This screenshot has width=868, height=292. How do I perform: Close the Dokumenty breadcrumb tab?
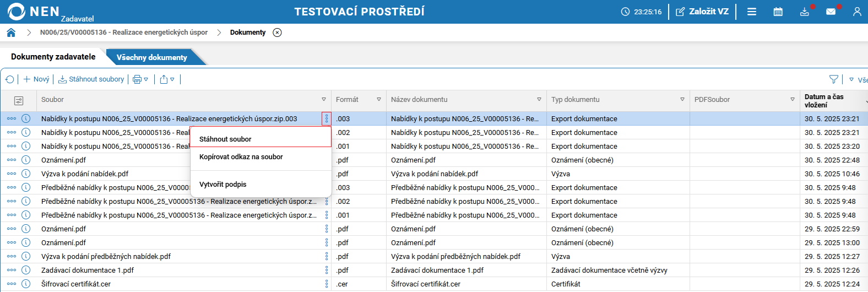coord(278,33)
